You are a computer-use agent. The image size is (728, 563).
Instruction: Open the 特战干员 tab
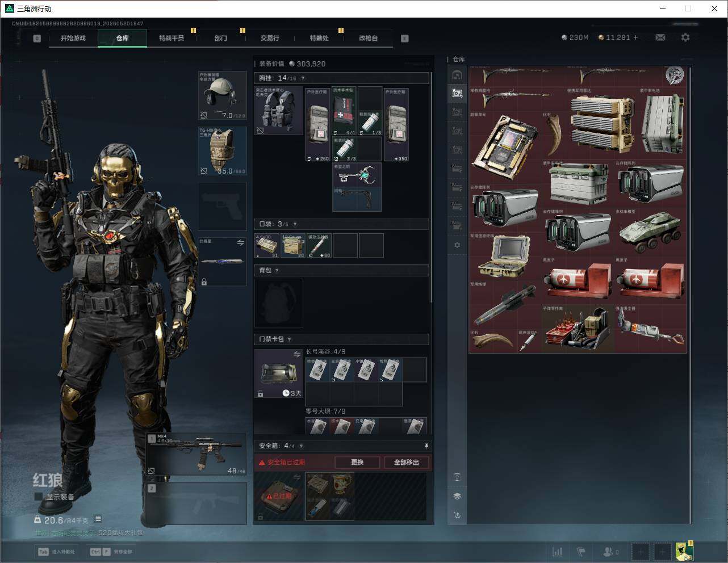point(171,38)
